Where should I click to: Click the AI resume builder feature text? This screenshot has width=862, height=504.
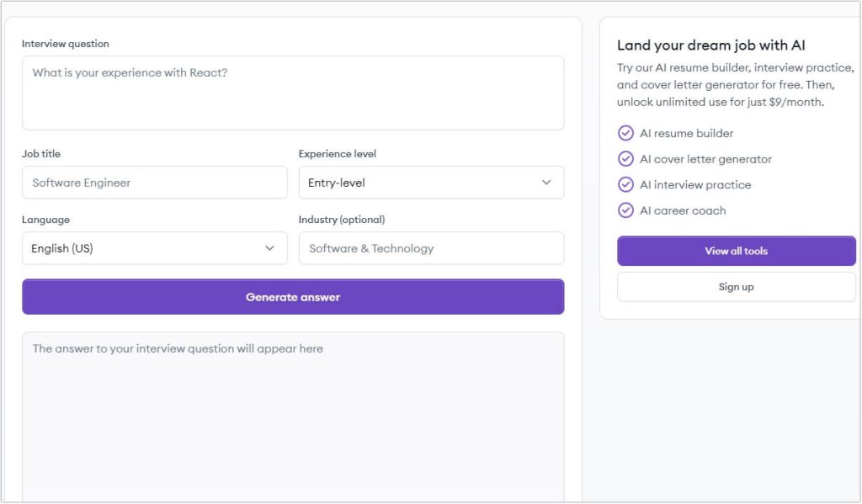(686, 133)
